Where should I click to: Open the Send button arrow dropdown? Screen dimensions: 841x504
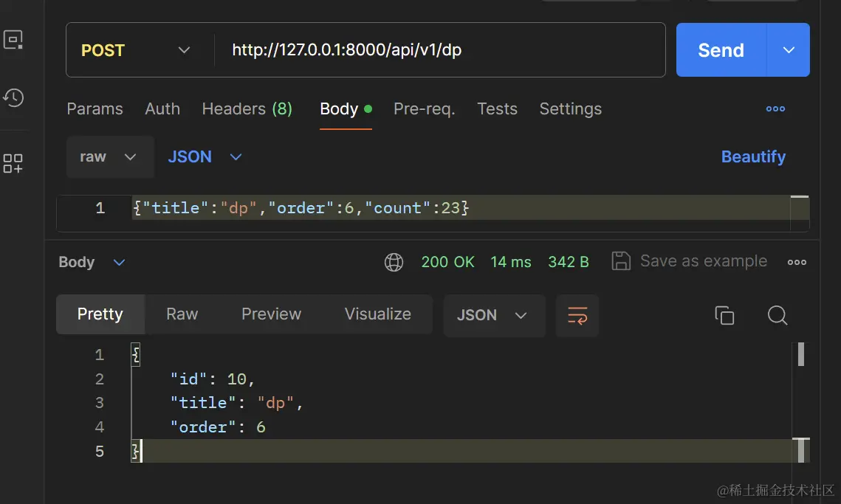[x=789, y=50]
